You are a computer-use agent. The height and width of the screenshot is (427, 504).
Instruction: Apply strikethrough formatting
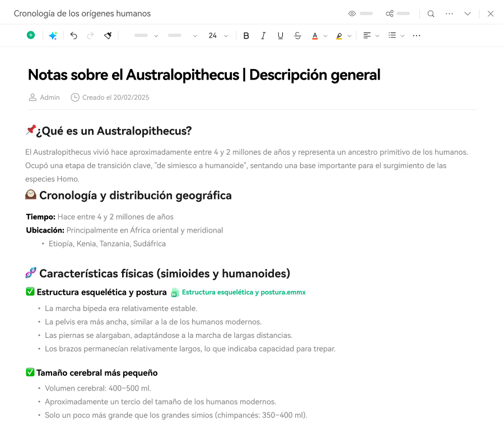pos(297,35)
